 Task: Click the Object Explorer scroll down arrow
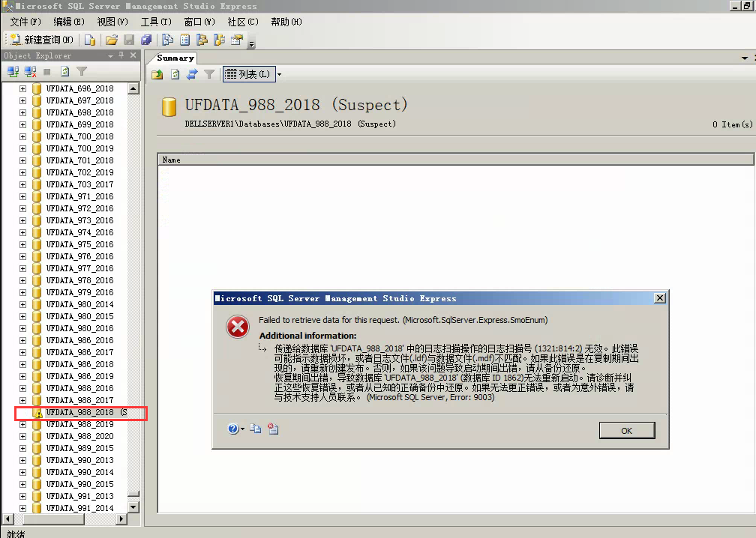(x=133, y=507)
